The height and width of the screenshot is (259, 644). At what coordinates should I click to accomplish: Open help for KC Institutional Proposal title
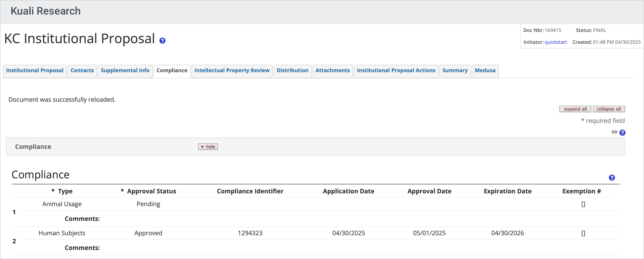(162, 40)
